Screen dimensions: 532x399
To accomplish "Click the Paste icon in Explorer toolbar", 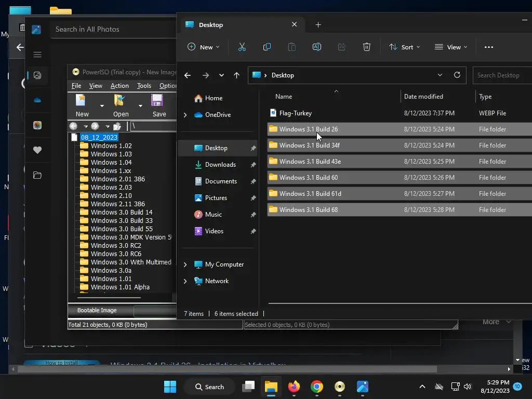I will pos(292,47).
